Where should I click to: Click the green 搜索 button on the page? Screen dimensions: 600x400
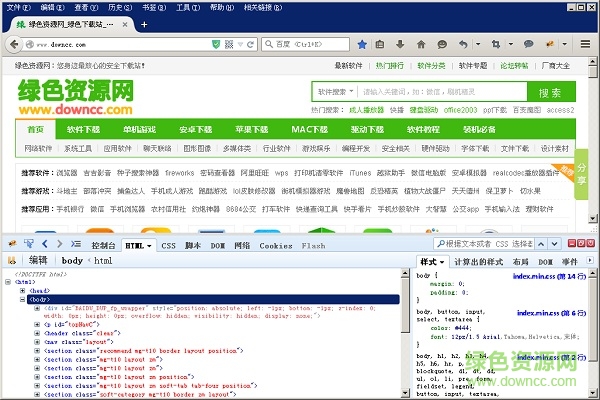(x=551, y=92)
